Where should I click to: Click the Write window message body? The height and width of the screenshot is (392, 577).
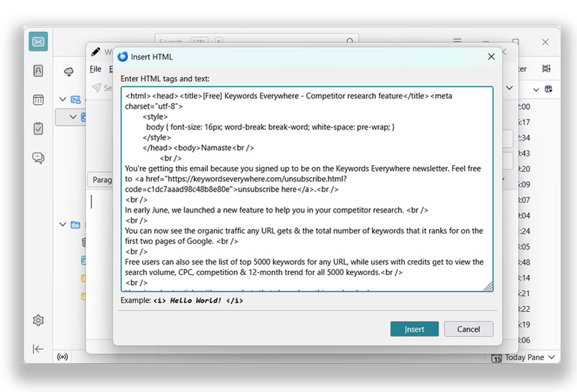pos(100,265)
